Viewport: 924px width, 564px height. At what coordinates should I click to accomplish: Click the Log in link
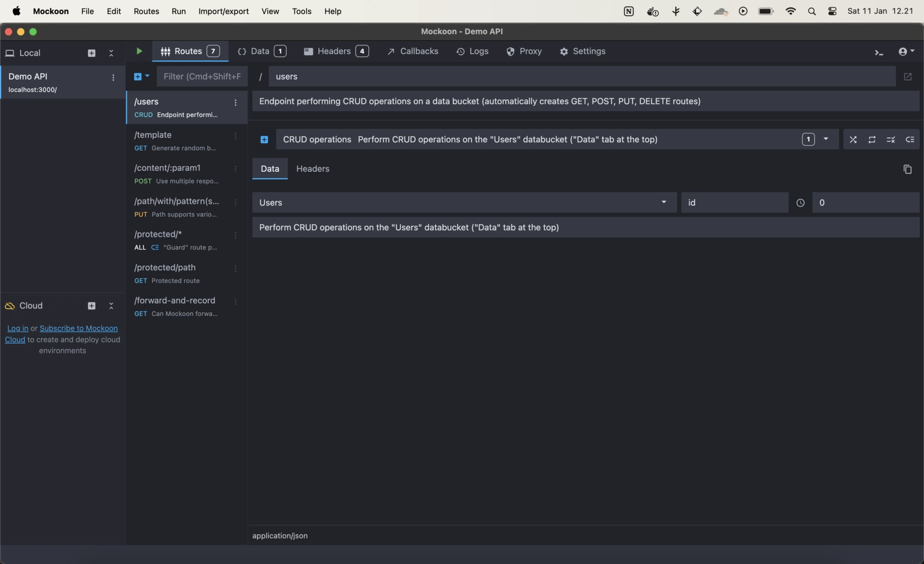click(x=18, y=328)
